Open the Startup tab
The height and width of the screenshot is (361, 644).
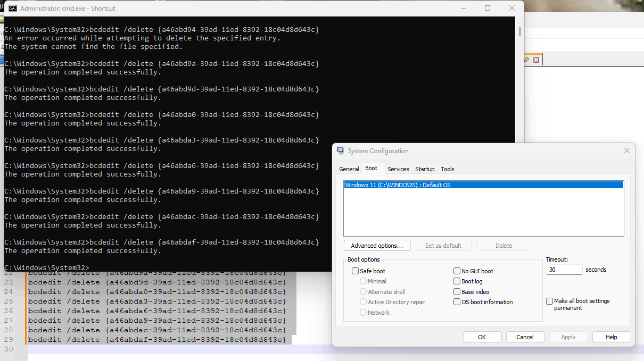tap(425, 169)
